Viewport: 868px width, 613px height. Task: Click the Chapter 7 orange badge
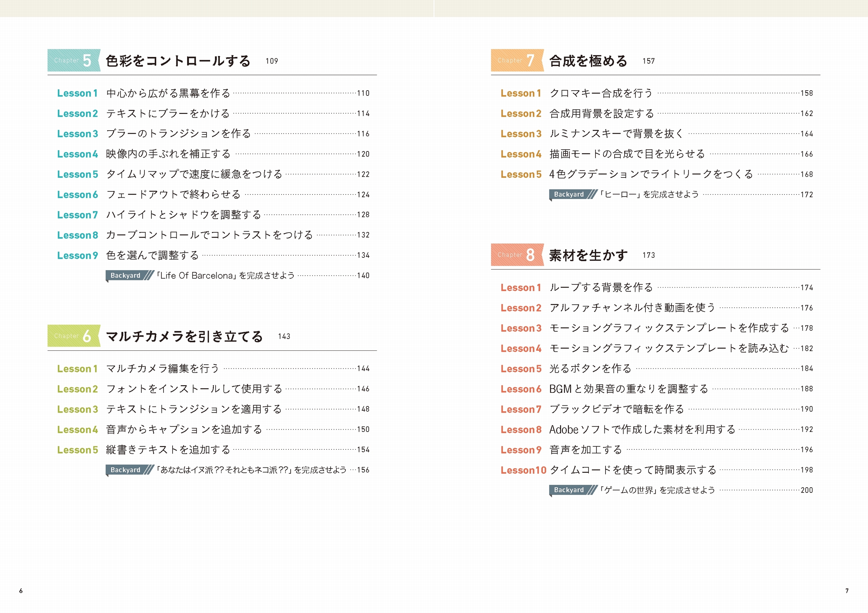[517, 60]
